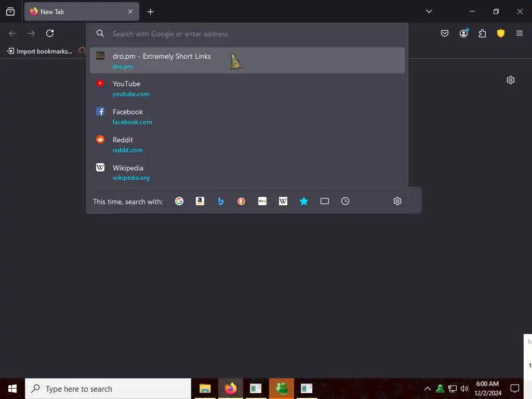Reload the current page
The width and height of the screenshot is (532, 399).
tap(50, 33)
